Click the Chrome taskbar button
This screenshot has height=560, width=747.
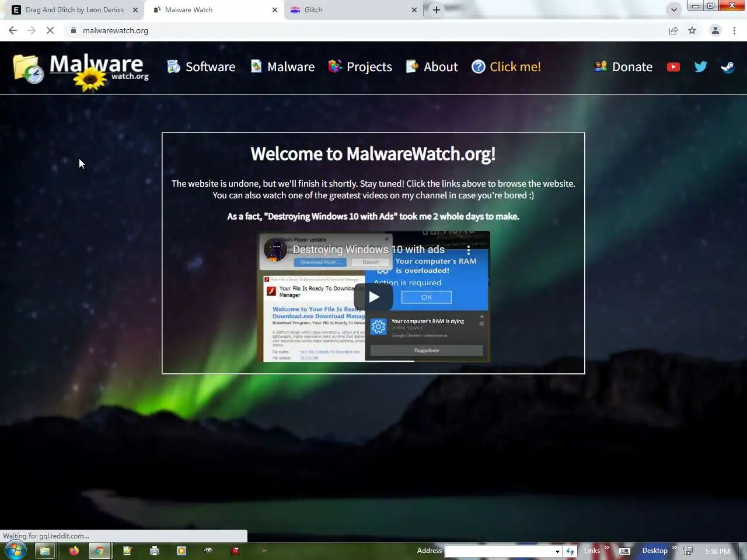point(100,550)
